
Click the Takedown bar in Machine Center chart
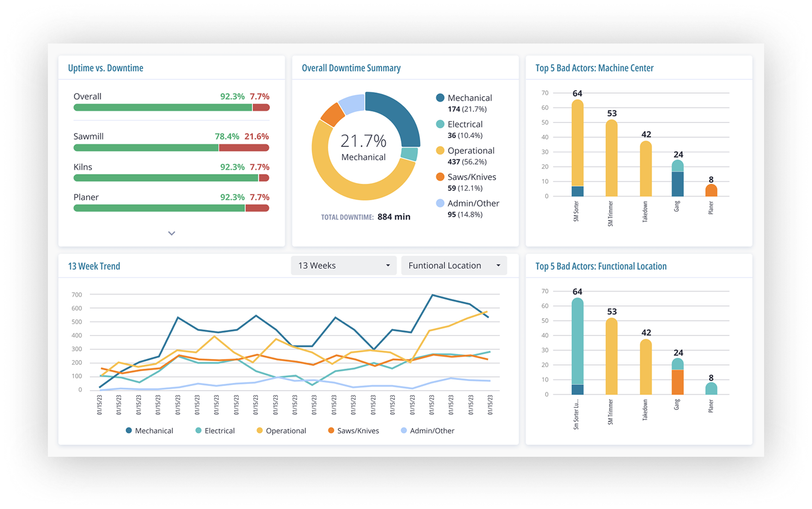(646, 169)
